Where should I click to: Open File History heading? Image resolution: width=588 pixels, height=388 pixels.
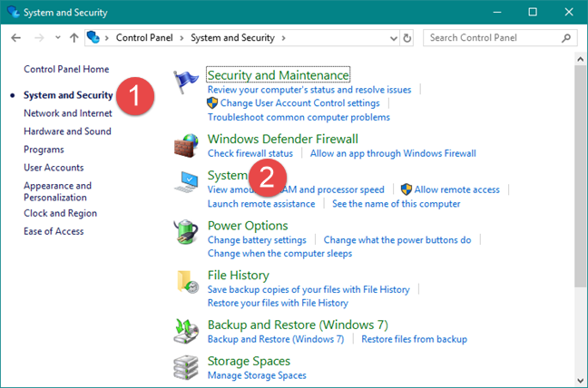pyautogui.click(x=239, y=276)
